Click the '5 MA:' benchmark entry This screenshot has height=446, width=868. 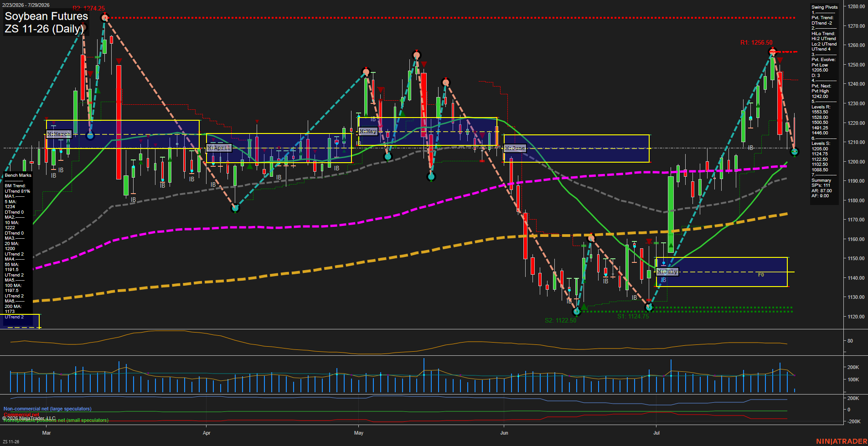10,201
